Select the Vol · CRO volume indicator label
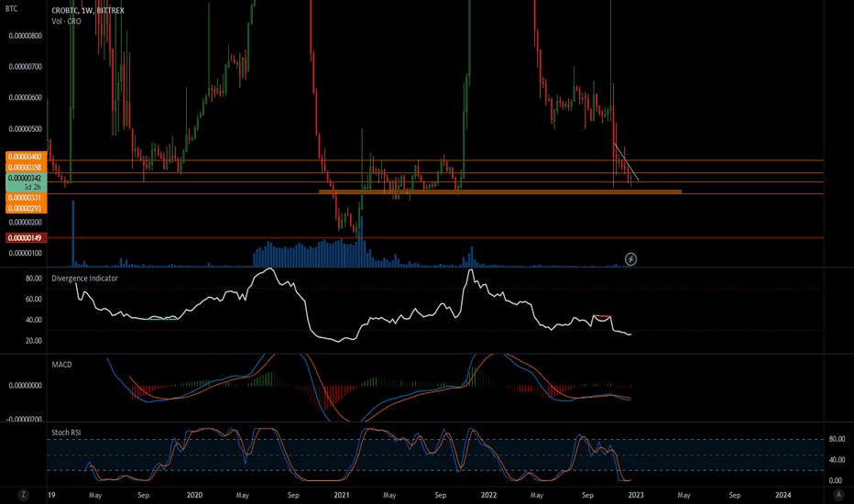This screenshot has width=854, height=504. pos(67,21)
